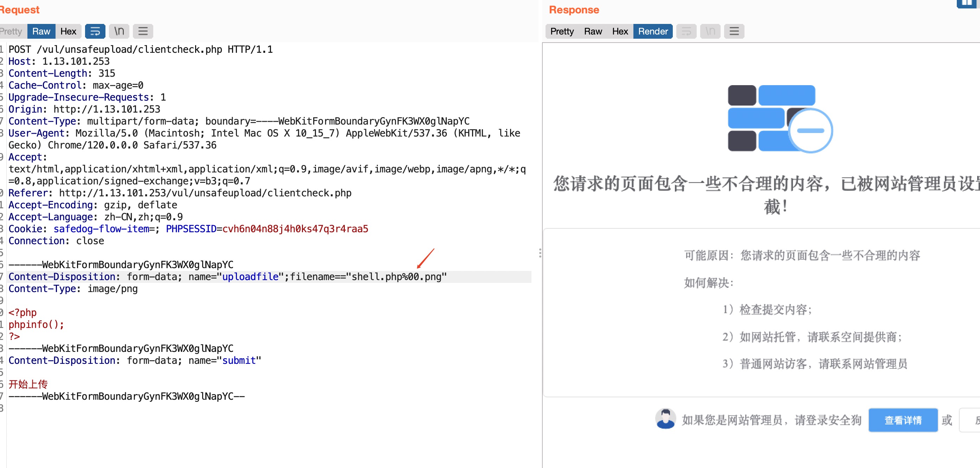The image size is (980, 468).
Task: Click the layout icon at top right
Action: [x=967, y=3]
